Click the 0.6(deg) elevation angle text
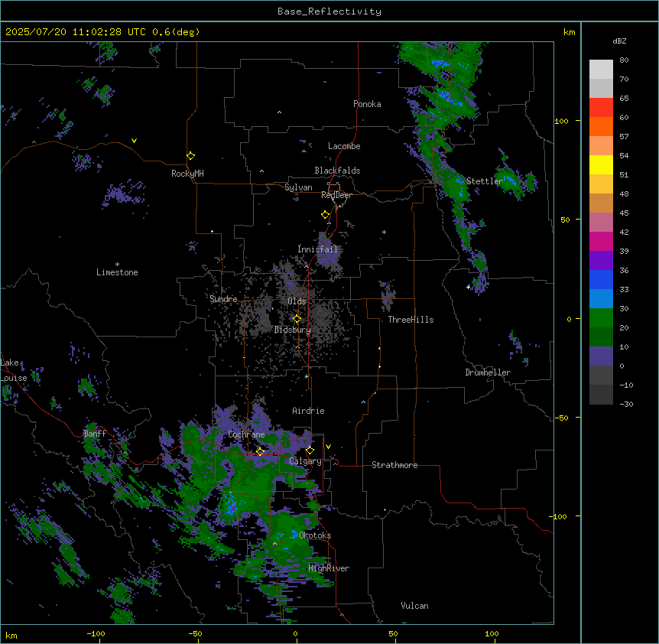 coord(176,32)
